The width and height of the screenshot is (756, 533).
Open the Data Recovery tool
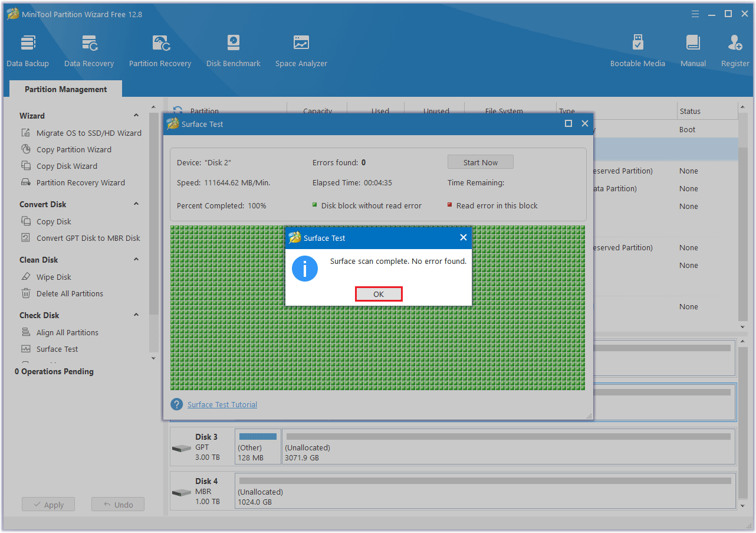tap(89, 51)
